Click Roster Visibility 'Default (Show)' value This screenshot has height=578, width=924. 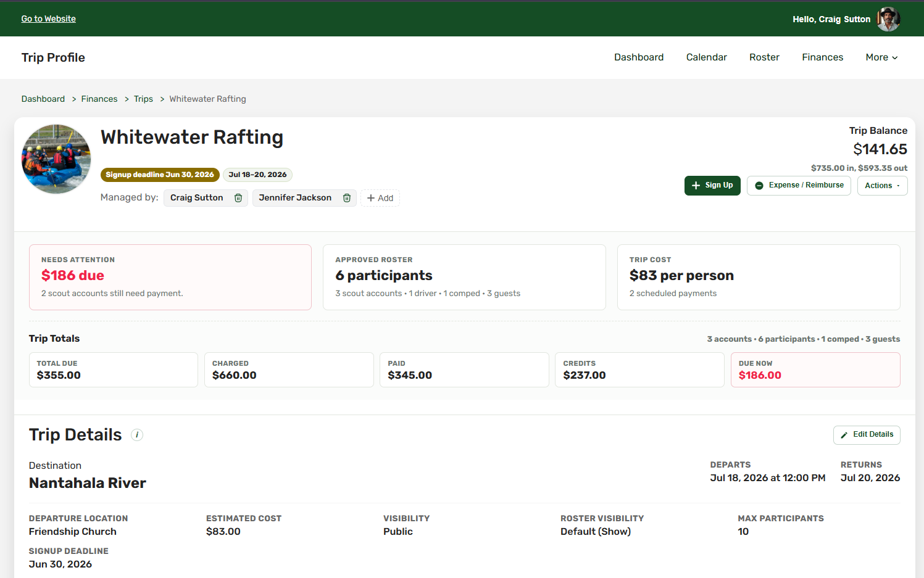596,532
